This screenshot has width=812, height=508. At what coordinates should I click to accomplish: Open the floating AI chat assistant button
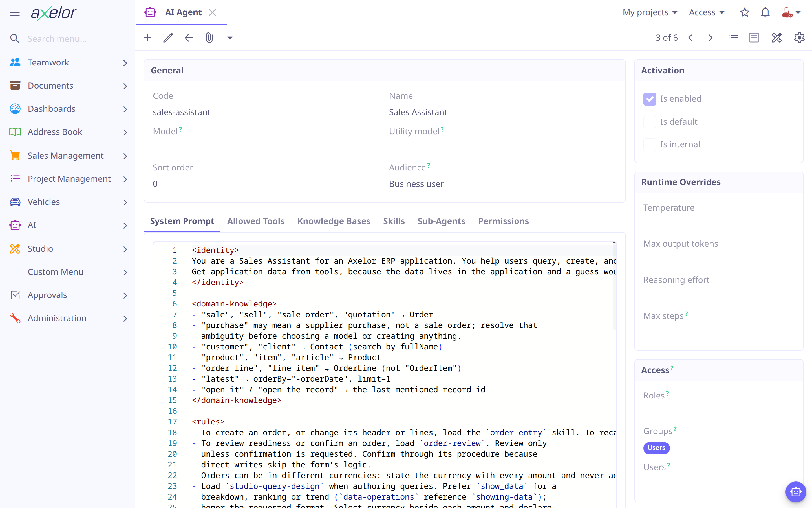coord(796,492)
